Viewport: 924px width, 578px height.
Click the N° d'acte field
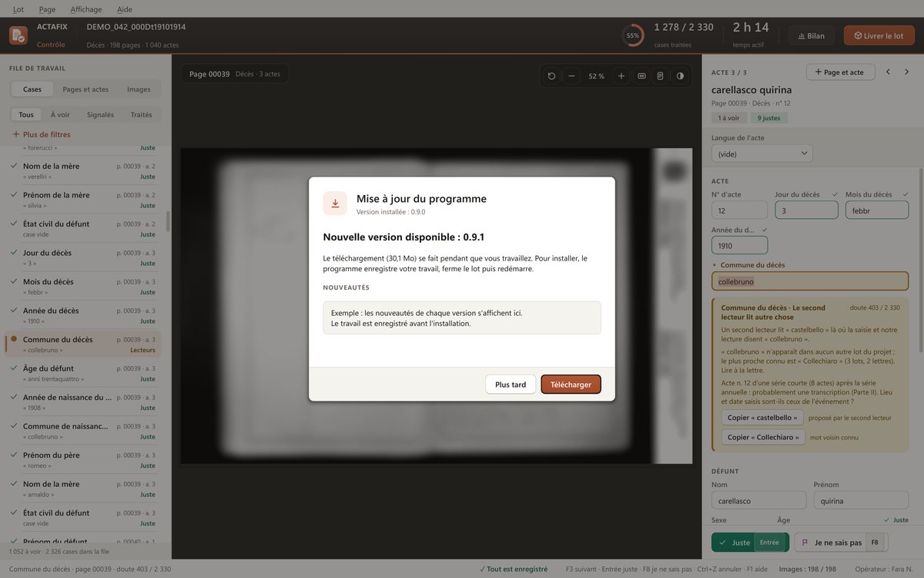click(740, 210)
